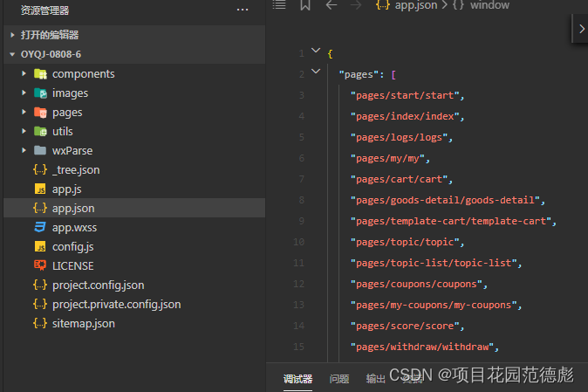Click the "pages/withdraw/withdraw" string

(422, 347)
